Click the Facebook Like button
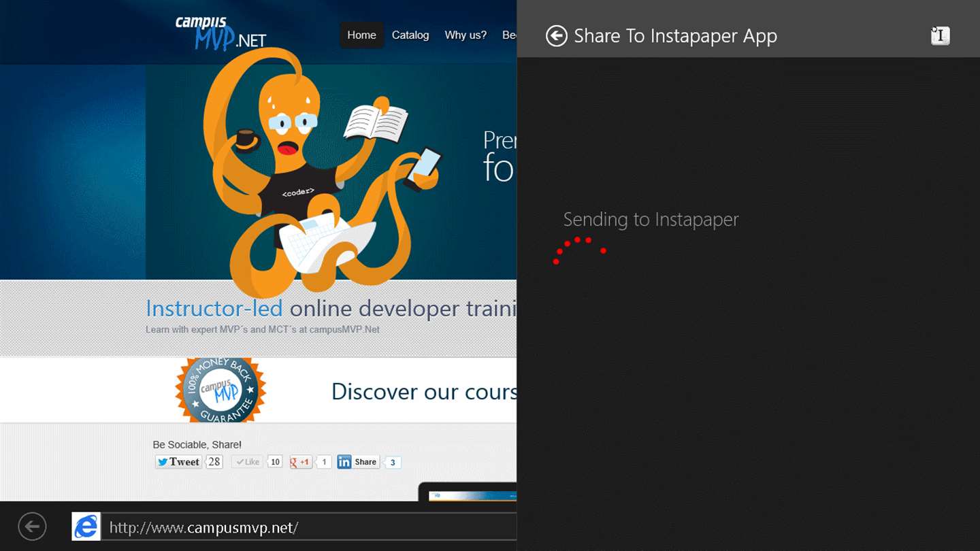Screen dimensions: 980x551 click(x=247, y=462)
